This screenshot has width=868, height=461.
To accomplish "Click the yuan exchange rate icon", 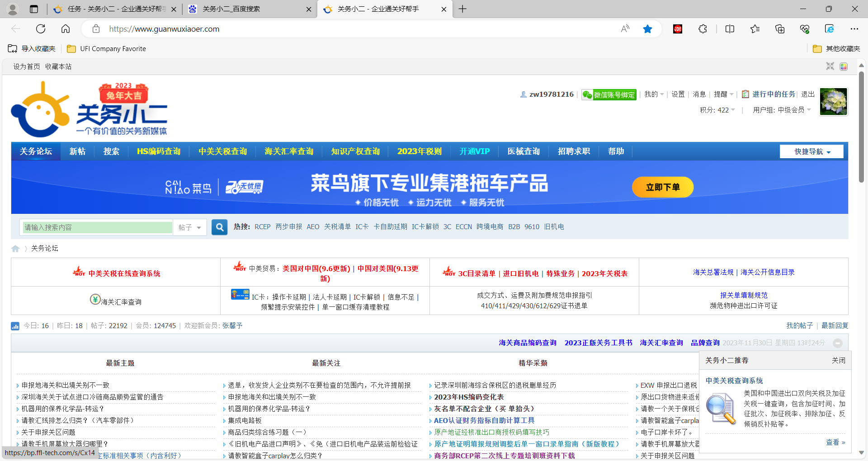I will coord(95,299).
